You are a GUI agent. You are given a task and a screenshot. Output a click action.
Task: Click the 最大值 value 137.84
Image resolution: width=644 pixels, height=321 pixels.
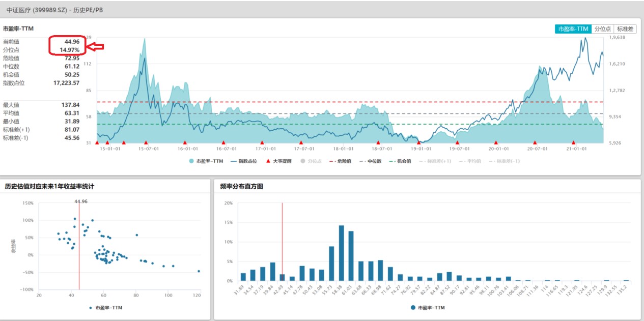[x=71, y=105]
